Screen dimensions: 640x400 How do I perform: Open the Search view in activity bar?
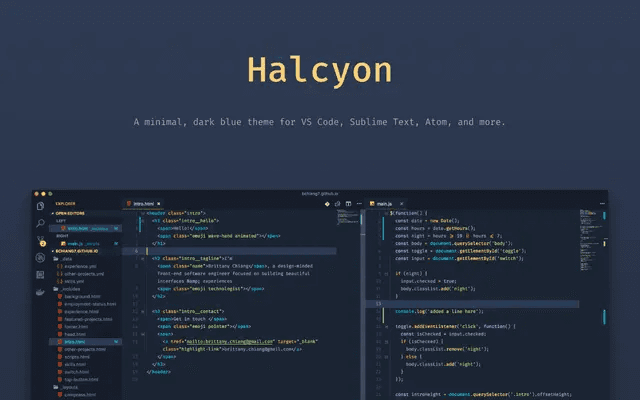pos(41,222)
